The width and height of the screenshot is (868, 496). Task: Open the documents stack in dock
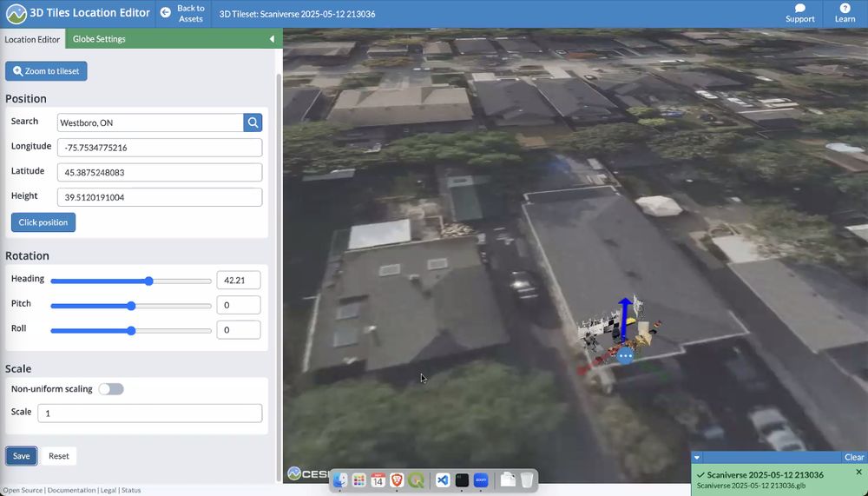[x=508, y=479]
